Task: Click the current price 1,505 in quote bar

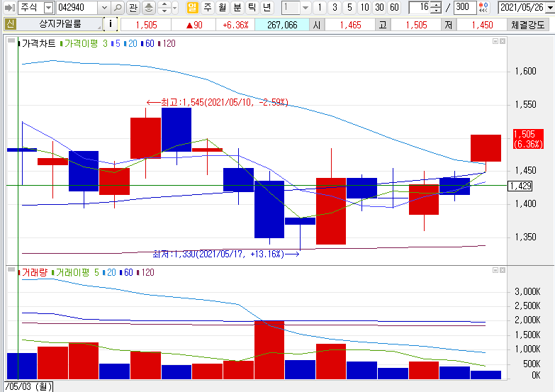Action: click(146, 25)
